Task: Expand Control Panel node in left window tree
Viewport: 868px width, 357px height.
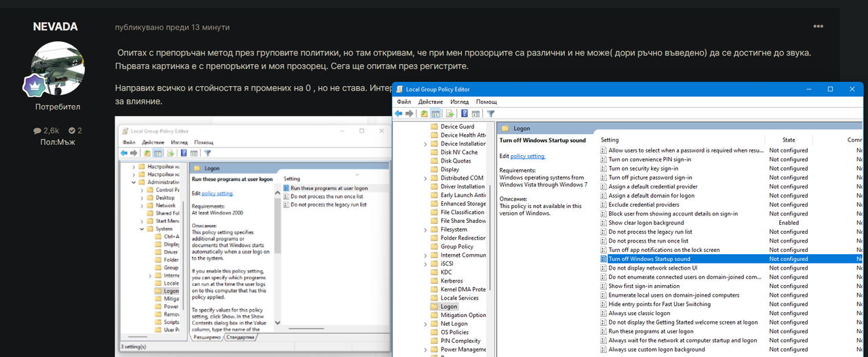Action: pyautogui.click(x=142, y=190)
